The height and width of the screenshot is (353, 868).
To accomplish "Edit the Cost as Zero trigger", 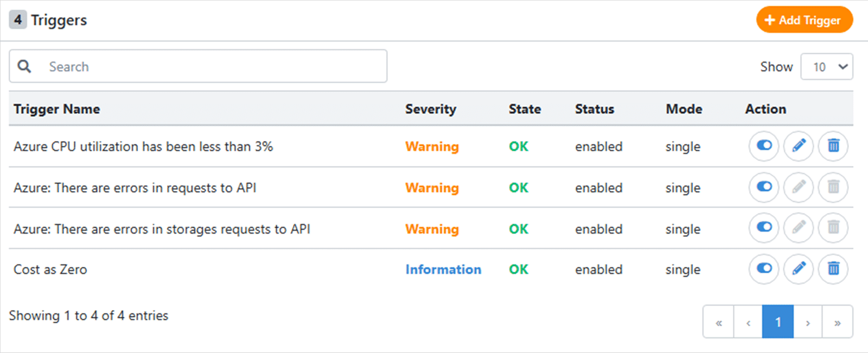I will pyautogui.click(x=799, y=269).
